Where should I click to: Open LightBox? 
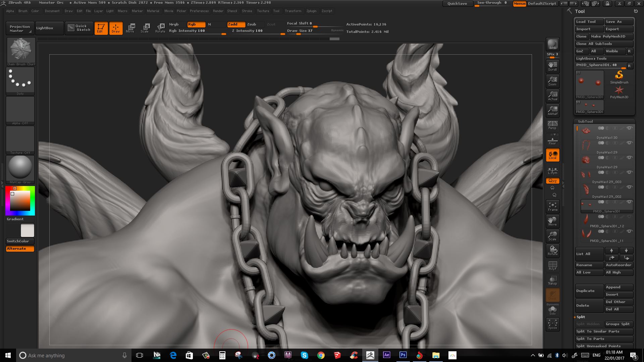[49, 28]
